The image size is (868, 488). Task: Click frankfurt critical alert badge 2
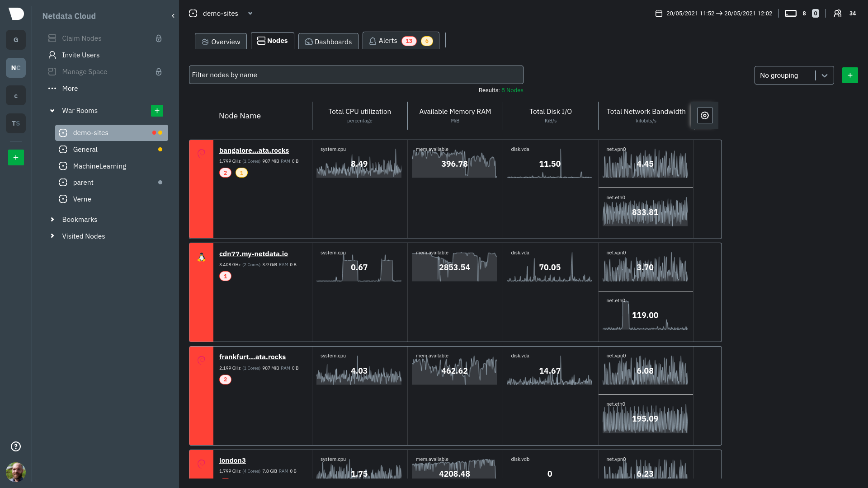(226, 380)
